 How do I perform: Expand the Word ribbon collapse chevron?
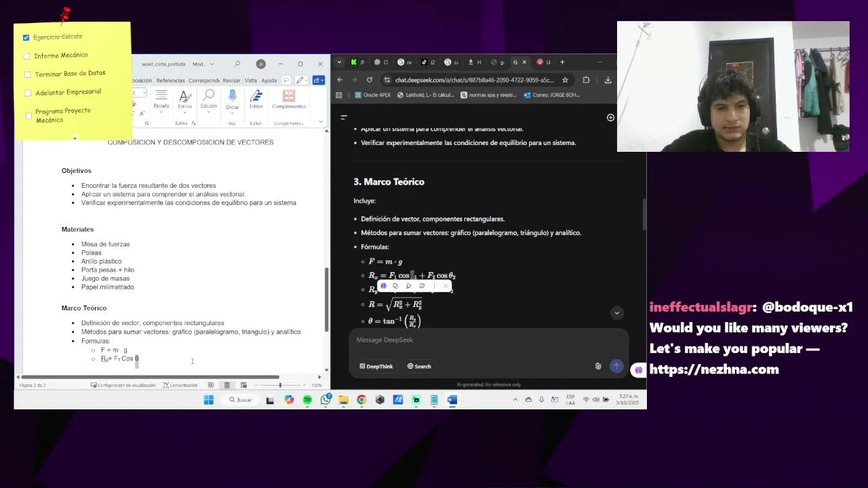321,121
